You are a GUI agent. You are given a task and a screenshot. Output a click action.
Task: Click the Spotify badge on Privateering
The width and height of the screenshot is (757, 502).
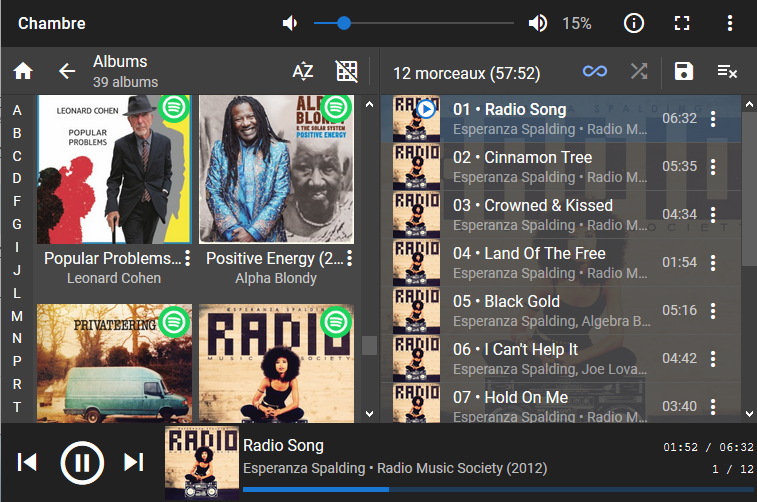[174, 321]
